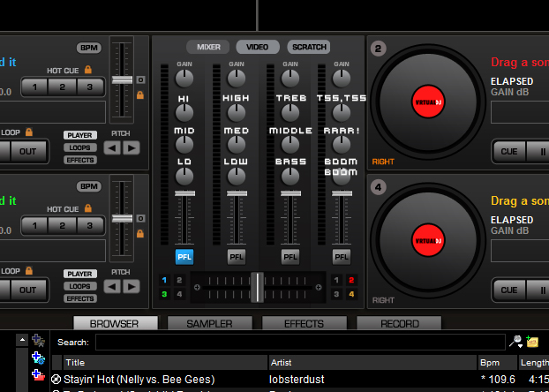
Task: Toggle right crossfader assign for red deck 2
Action: coord(351,280)
